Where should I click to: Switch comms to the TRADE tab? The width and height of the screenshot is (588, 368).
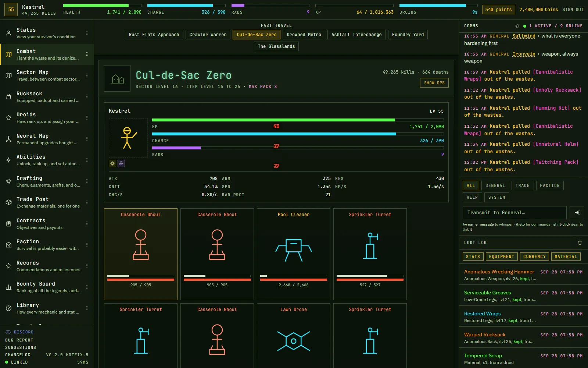pyautogui.click(x=523, y=185)
